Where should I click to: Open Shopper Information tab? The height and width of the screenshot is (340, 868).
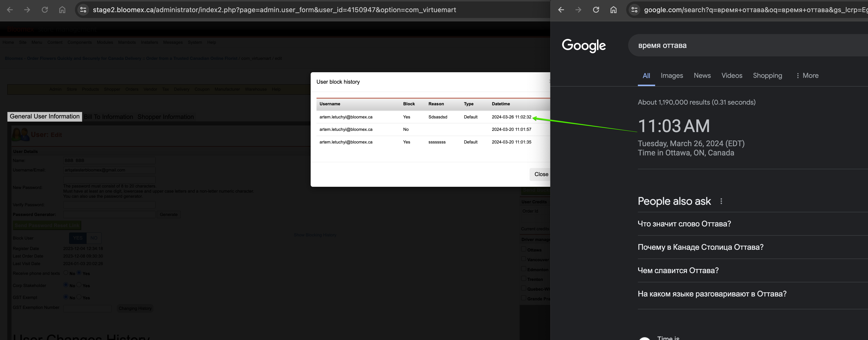click(165, 117)
